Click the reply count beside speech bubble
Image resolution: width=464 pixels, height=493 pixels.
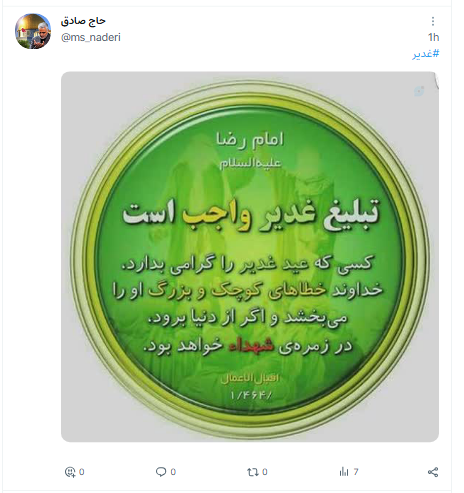tap(173, 472)
